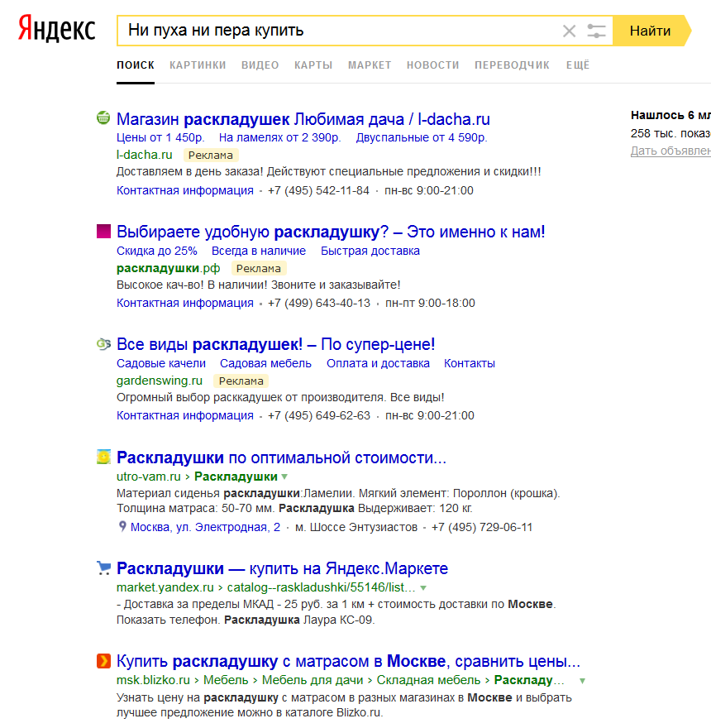Switch to the Видео tab
Screen dimensions: 711x728
pos(260,65)
